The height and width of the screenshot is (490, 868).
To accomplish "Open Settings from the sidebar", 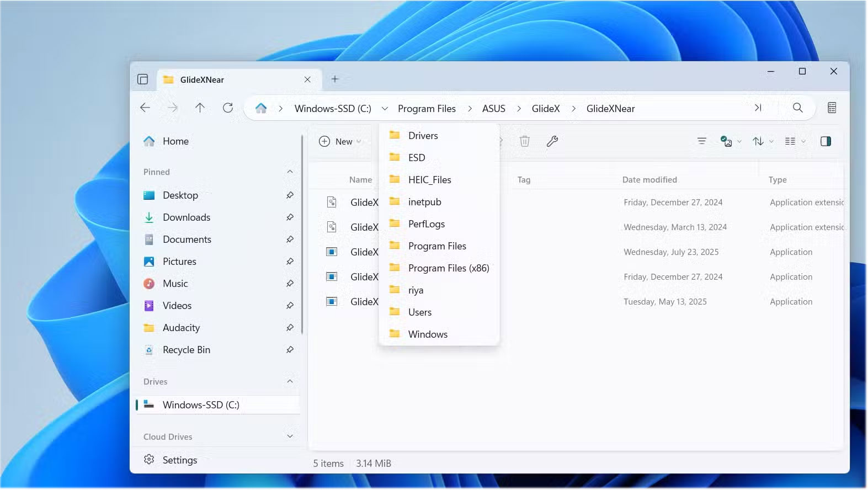I will [x=179, y=460].
